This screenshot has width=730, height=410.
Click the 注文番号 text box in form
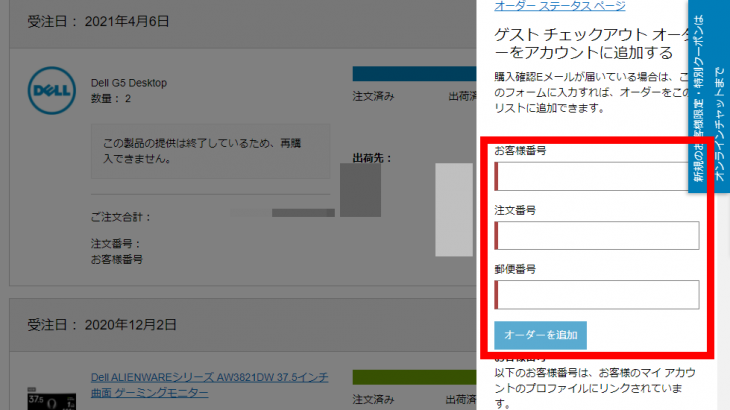pos(598,236)
